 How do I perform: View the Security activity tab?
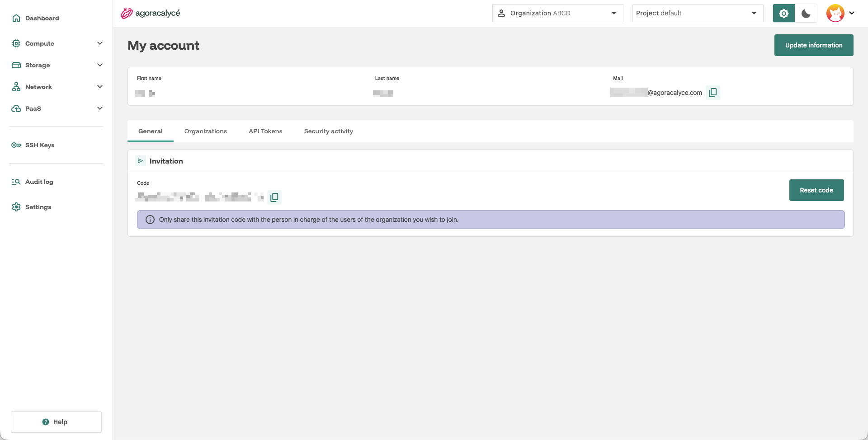329,131
